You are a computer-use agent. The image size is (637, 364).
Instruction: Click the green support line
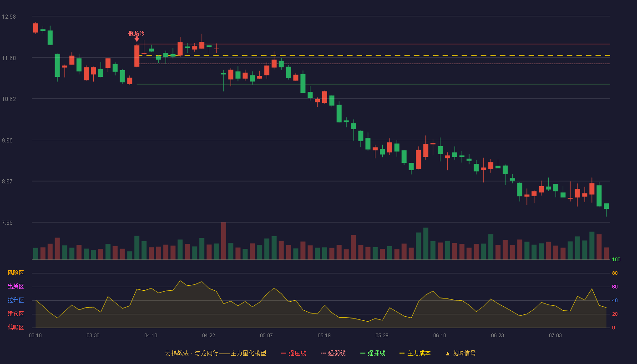[x=373, y=84]
